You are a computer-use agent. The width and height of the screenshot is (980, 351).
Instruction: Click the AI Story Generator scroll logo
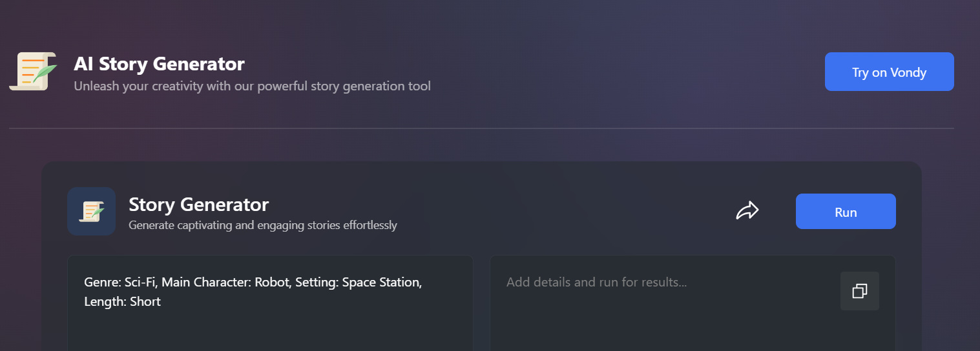(x=32, y=71)
